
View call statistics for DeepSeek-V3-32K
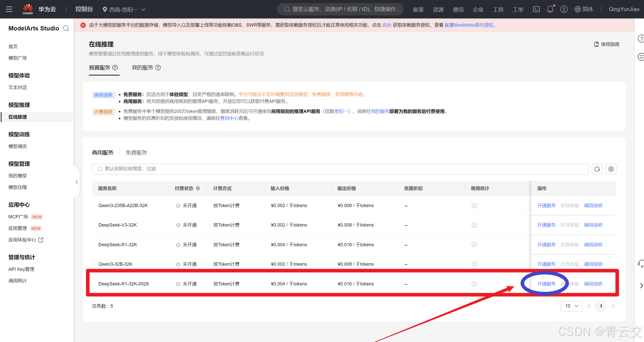(474, 225)
